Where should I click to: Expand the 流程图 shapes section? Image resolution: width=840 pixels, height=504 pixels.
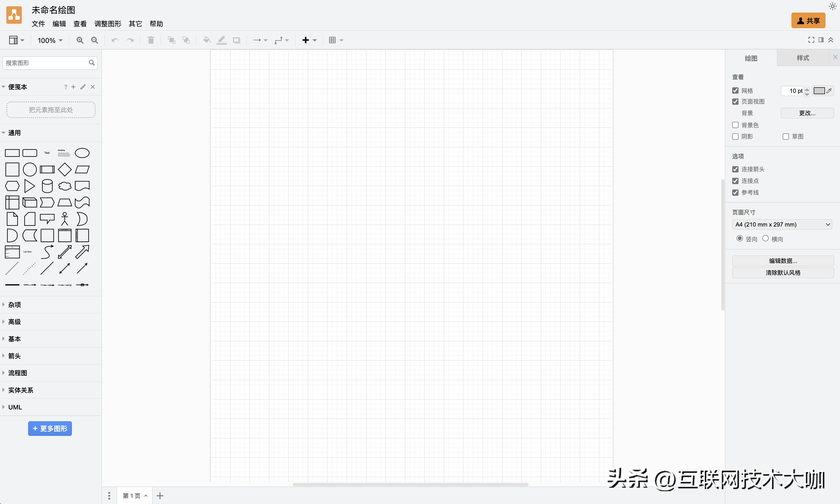point(17,373)
